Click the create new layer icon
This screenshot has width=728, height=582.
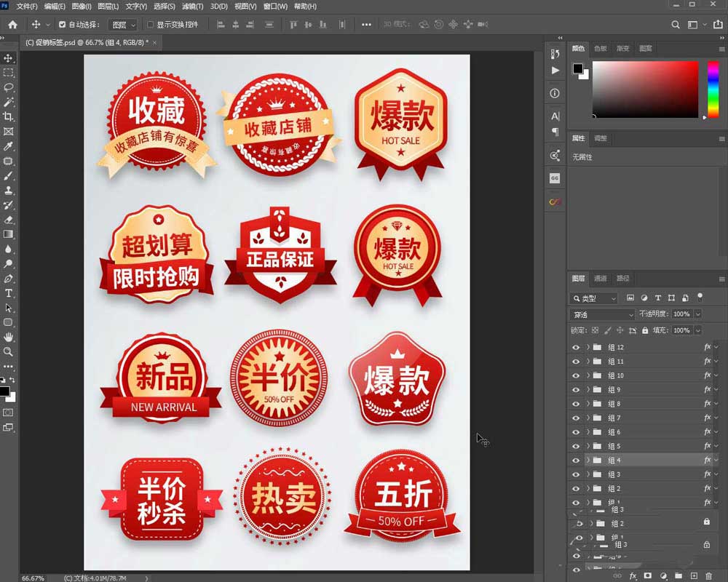693,575
